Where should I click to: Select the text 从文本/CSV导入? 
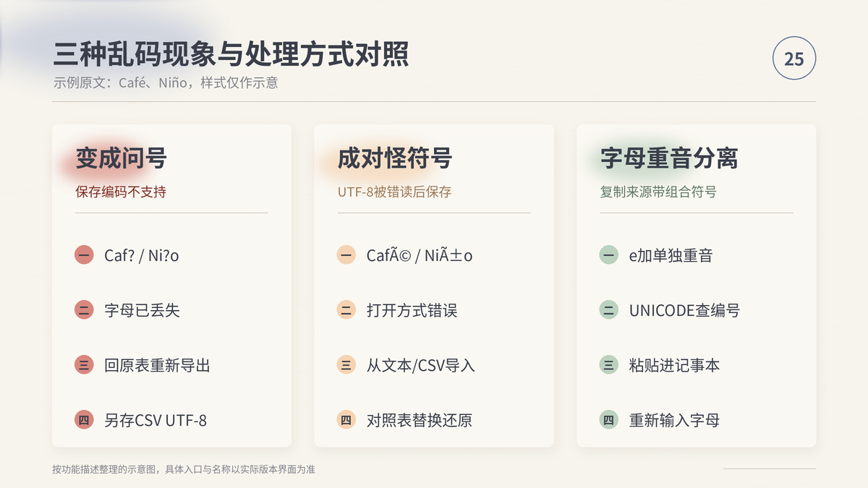[x=421, y=365]
